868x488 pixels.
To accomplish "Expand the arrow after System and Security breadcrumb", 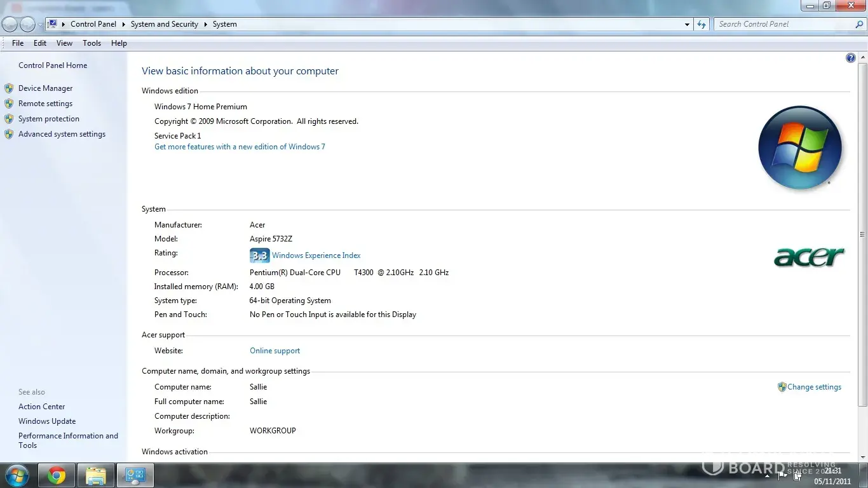I will (x=205, y=24).
